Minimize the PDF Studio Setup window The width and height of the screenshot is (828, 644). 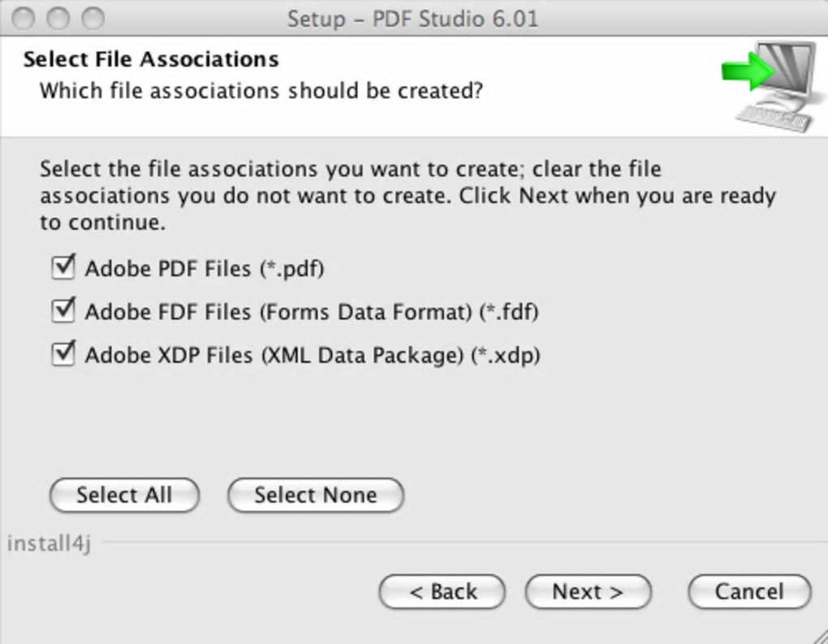tap(59, 18)
